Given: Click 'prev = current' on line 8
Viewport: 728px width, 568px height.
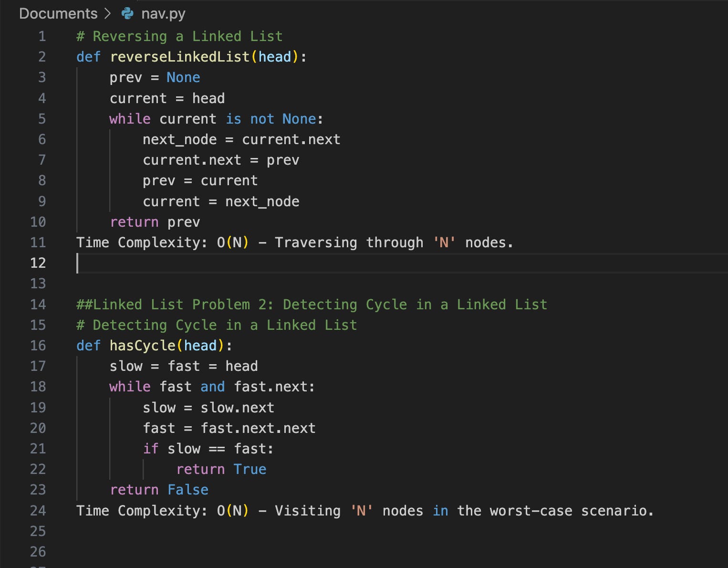Looking at the screenshot, I should tap(200, 180).
